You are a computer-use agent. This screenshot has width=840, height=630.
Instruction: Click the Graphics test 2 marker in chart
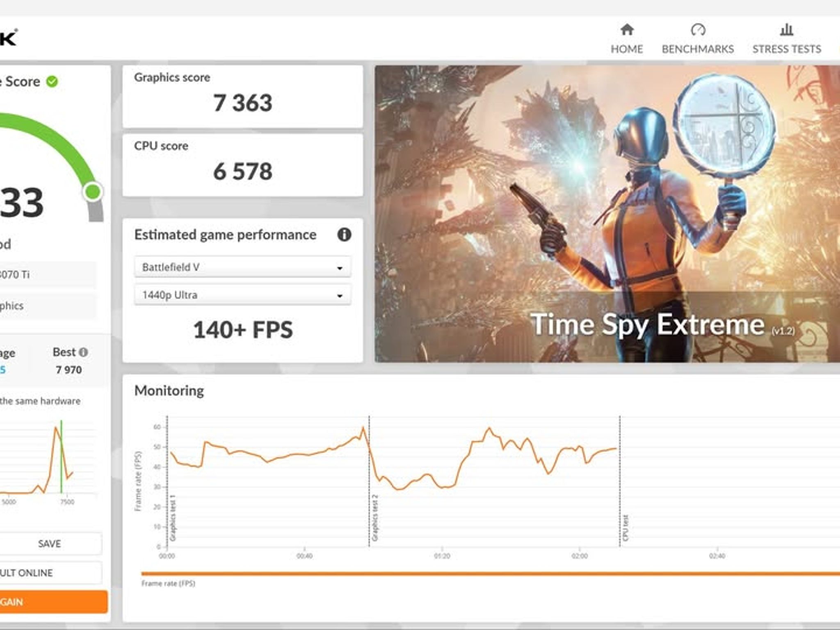pyautogui.click(x=374, y=518)
